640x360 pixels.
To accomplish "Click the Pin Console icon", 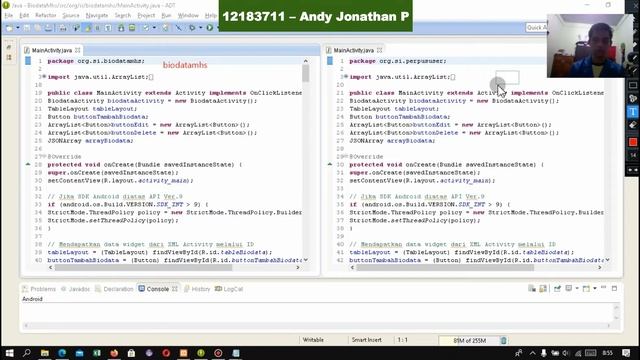I will (x=557, y=289).
